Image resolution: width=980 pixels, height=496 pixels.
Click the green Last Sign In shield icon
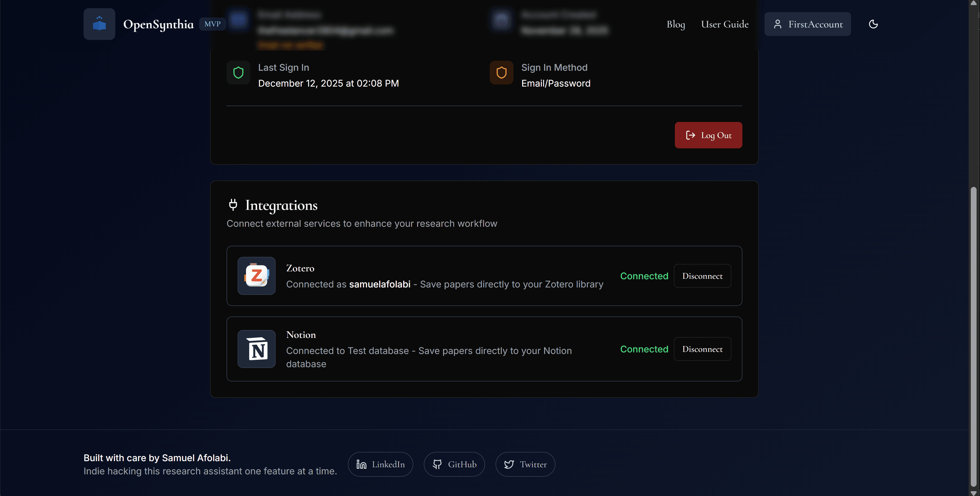tap(238, 73)
